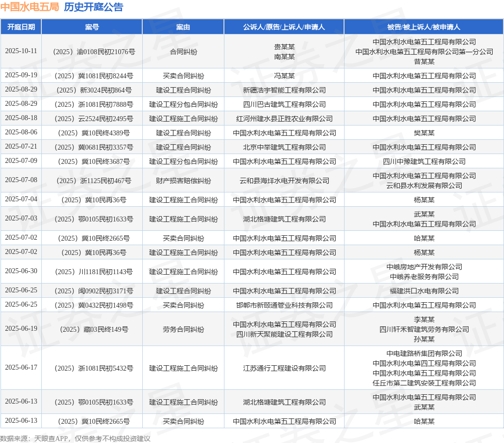Click case number (2025)闽0902民初3171号
Screen dimensions: 504x443
[x=94, y=291]
